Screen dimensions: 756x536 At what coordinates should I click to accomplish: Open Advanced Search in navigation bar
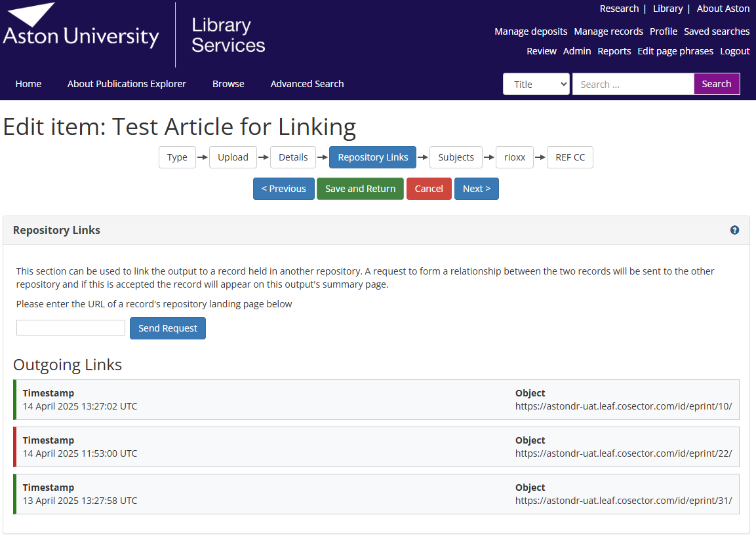(307, 84)
